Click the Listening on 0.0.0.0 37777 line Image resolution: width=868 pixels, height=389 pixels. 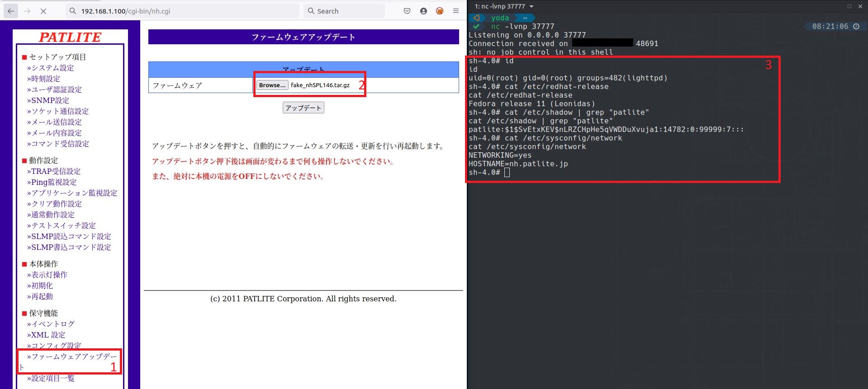(527, 35)
